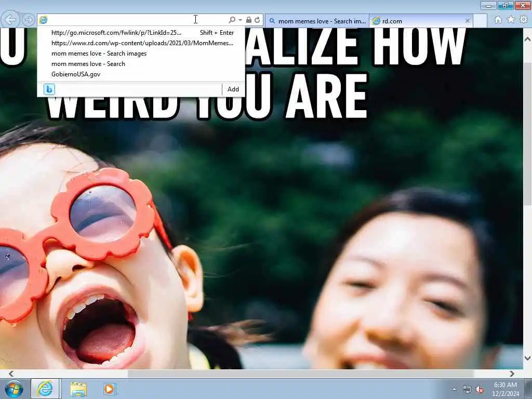Click the network status tray icon

pyautogui.click(x=467, y=390)
